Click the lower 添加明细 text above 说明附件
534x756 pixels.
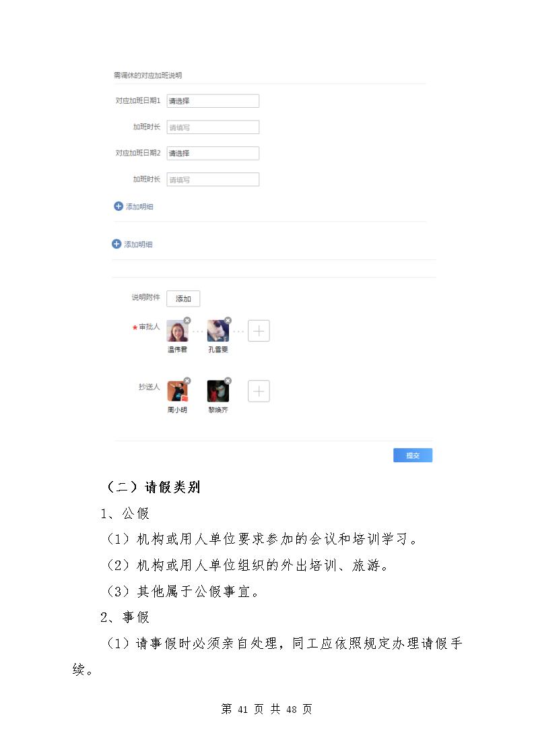coord(138,245)
